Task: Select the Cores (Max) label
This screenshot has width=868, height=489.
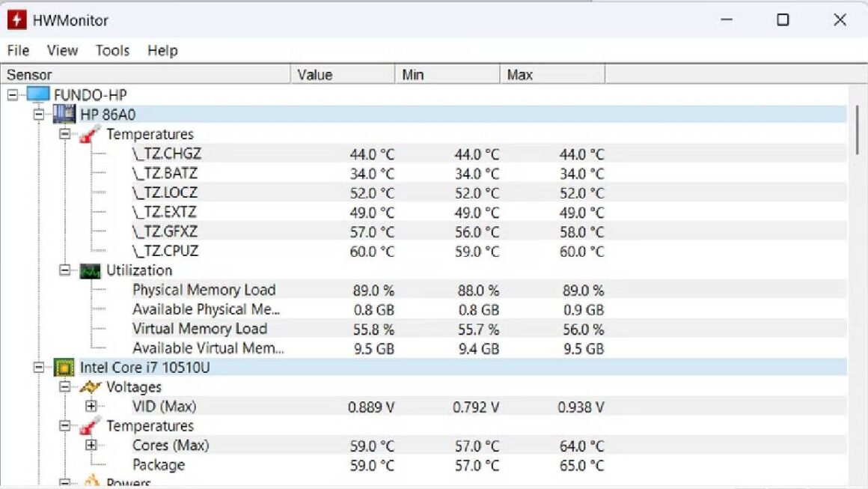Action: [x=171, y=446]
